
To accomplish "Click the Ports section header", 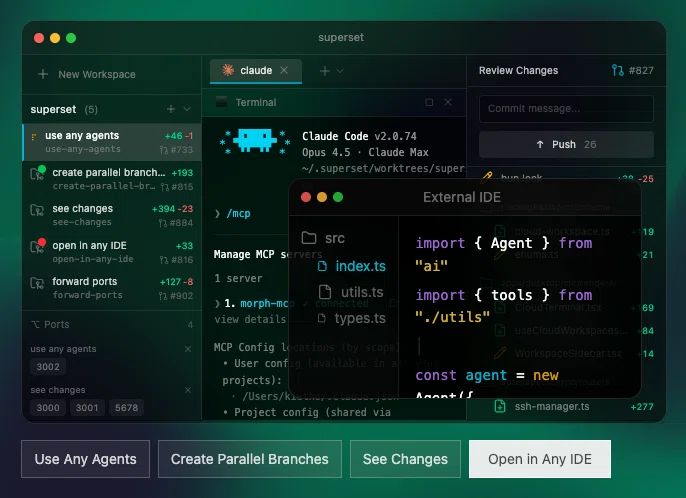I will click(112, 325).
